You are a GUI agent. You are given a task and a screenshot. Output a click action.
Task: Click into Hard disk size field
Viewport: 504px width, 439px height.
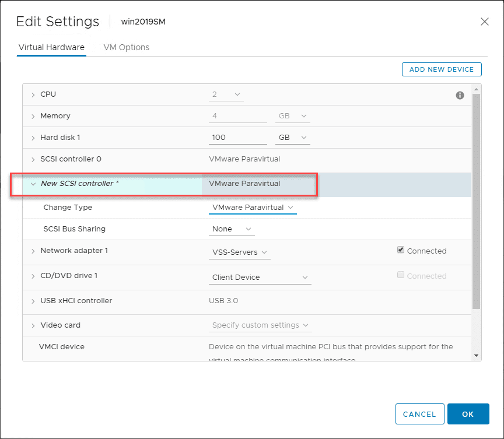tap(237, 138)
